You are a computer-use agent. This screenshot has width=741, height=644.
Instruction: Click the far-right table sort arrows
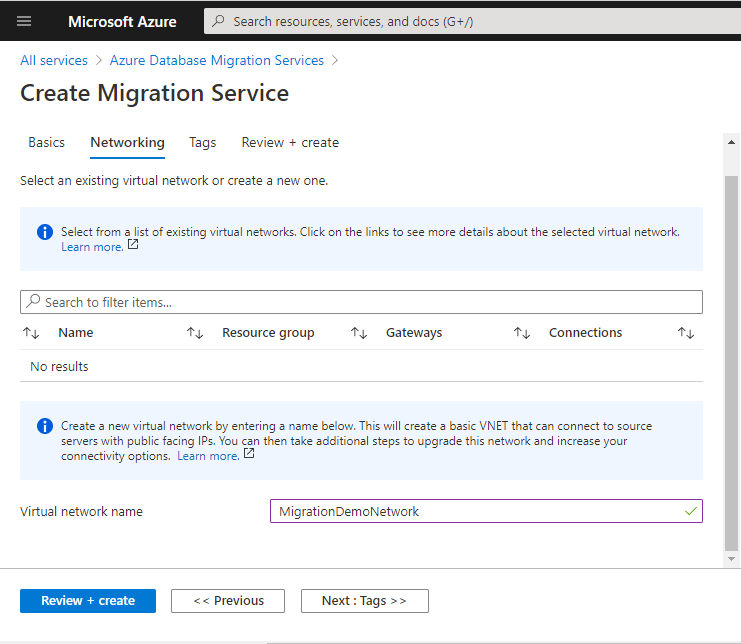pyautogui.click(x=686, y=333)
